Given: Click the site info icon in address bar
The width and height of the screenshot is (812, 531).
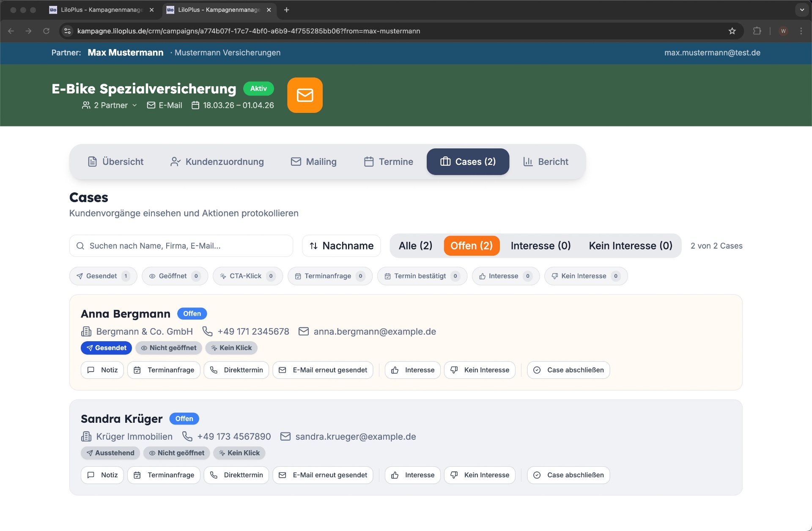Looking at the screenshot, I should pos(67,31).
